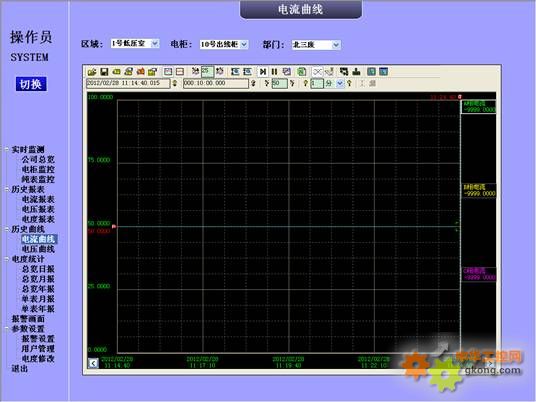Click the start time input field
The image size is (536, 402).
(128, 83)
